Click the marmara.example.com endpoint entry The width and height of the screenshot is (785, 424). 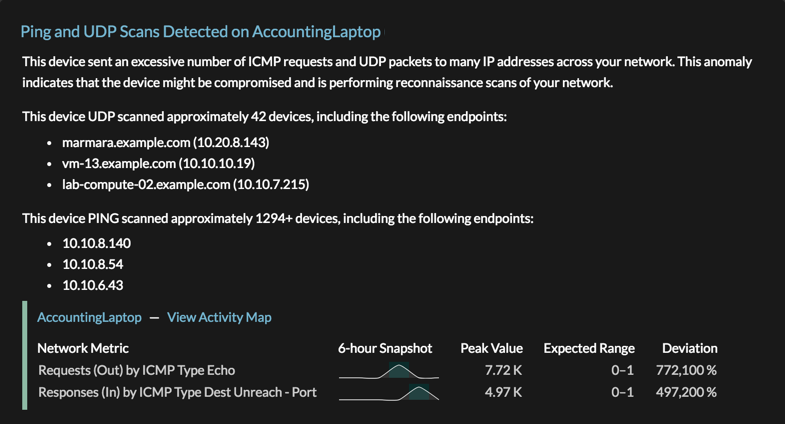point(166,143)
